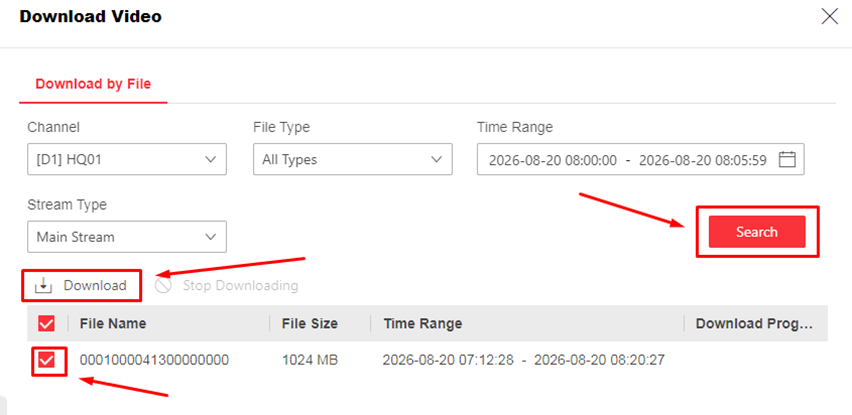Viewport: 852px width, 415px height.
Task: Click the chevron arrow of All Types dropdown
Action: point(436,160)
